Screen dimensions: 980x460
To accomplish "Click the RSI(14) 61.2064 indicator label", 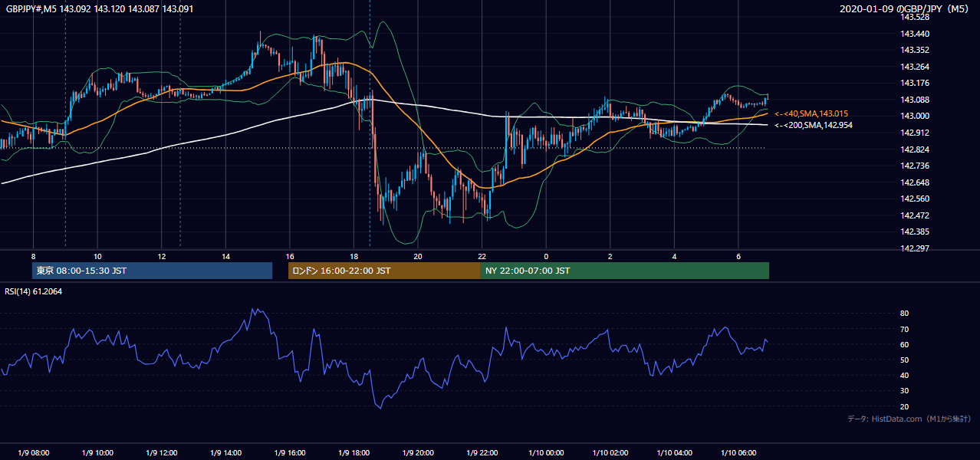I will (34, 291).
